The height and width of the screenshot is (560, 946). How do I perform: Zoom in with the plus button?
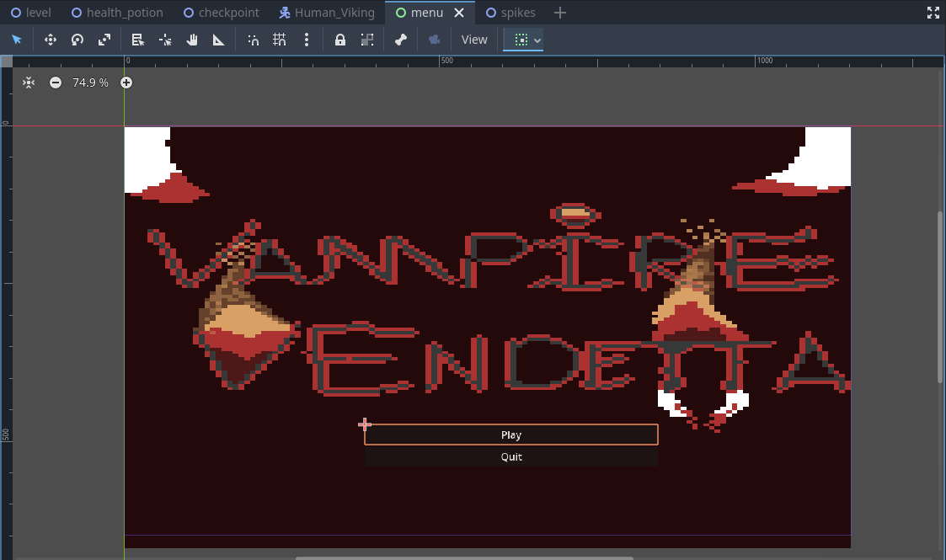pos(126,83)
